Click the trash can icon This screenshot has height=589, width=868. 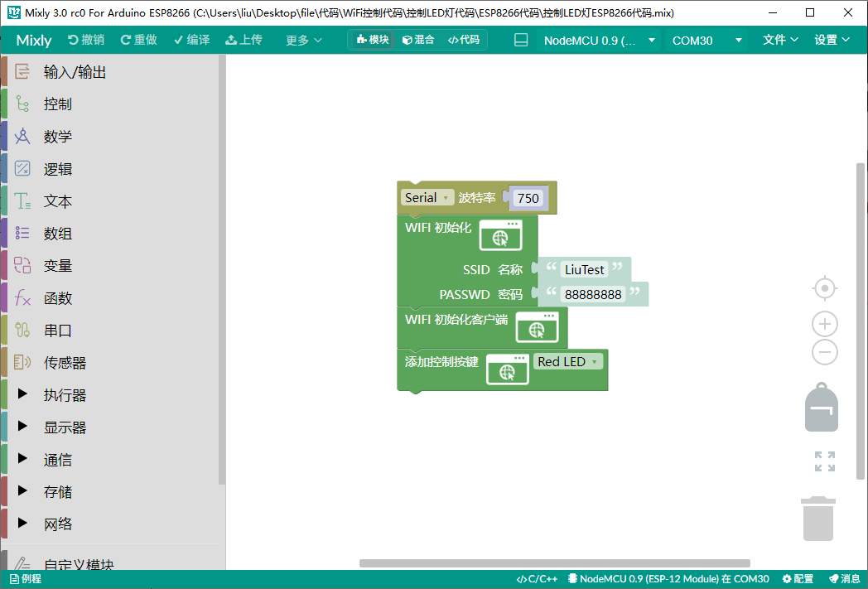tap(818, 519)
